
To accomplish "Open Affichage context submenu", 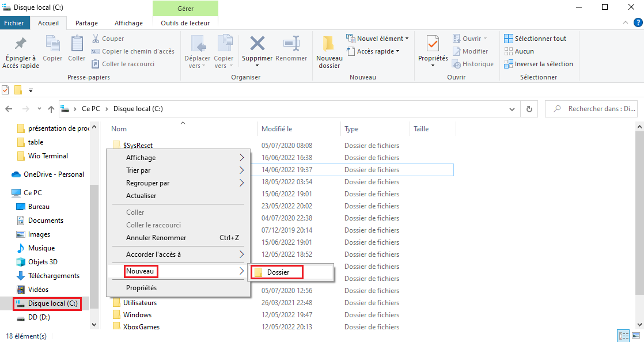I will (178, 158).
